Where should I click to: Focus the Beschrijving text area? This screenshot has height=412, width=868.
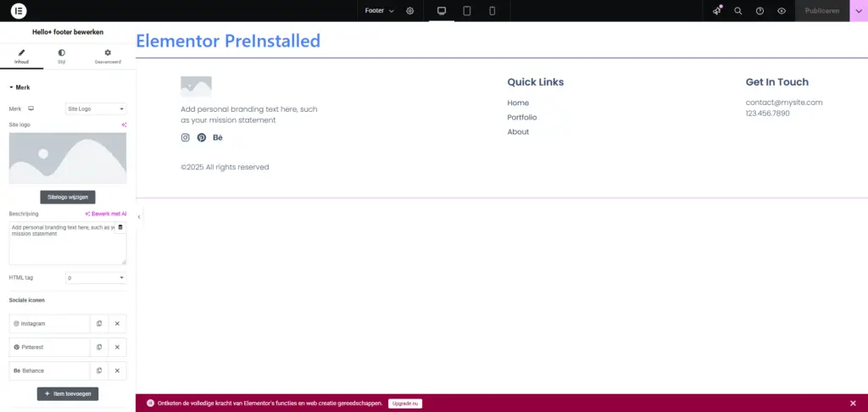tap(68, 243)
